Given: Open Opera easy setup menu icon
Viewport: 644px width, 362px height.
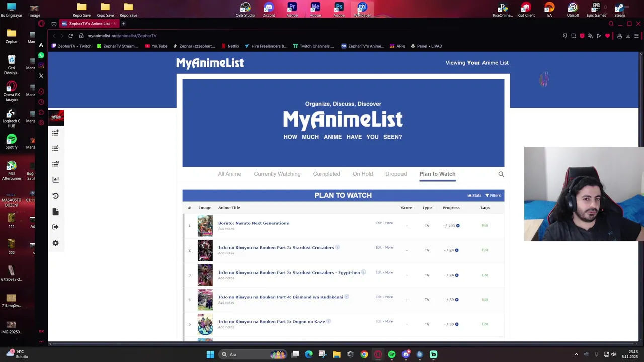Looking at the screenshot, I should click(x=636, y=36).
